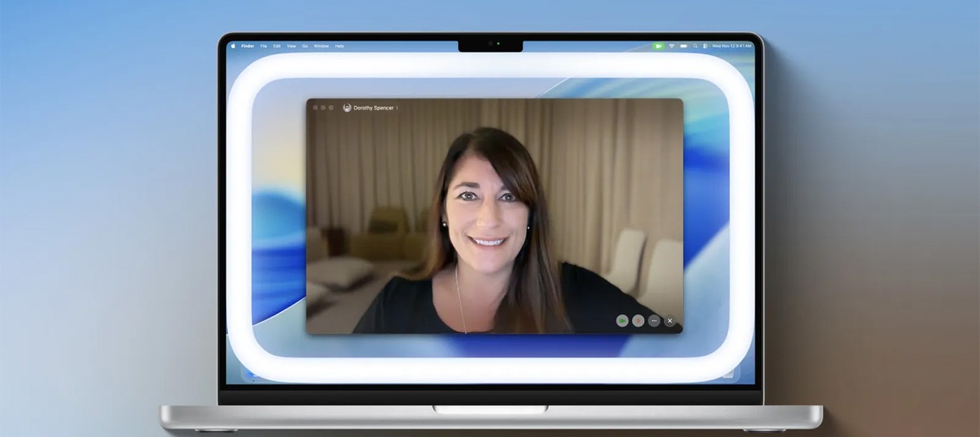Image resolution: width=980 pixels, height=437 pixels.
Task: Open the View menu
Action: point(291,46)
